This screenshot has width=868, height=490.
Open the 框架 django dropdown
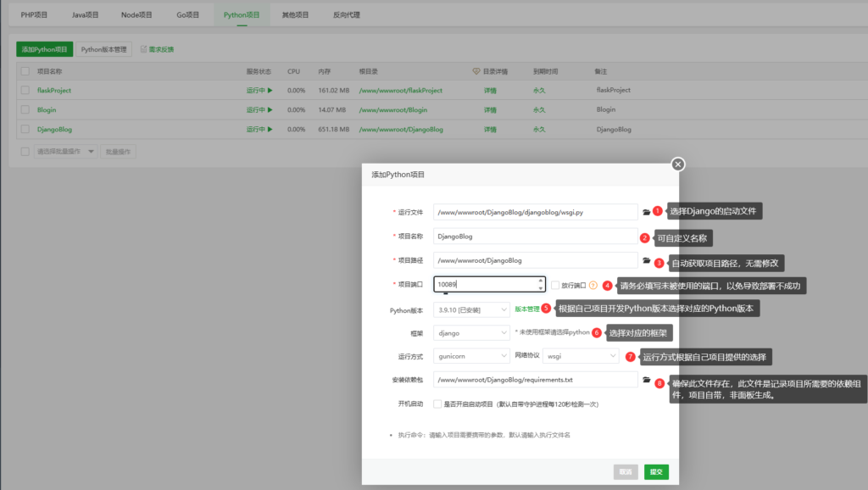click(471, 333)
